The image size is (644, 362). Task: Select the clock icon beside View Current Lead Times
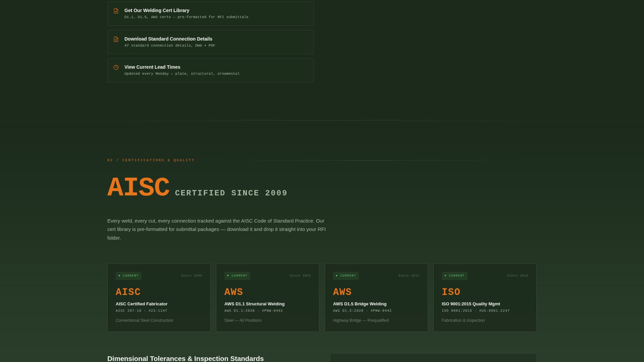coord(116,67)
